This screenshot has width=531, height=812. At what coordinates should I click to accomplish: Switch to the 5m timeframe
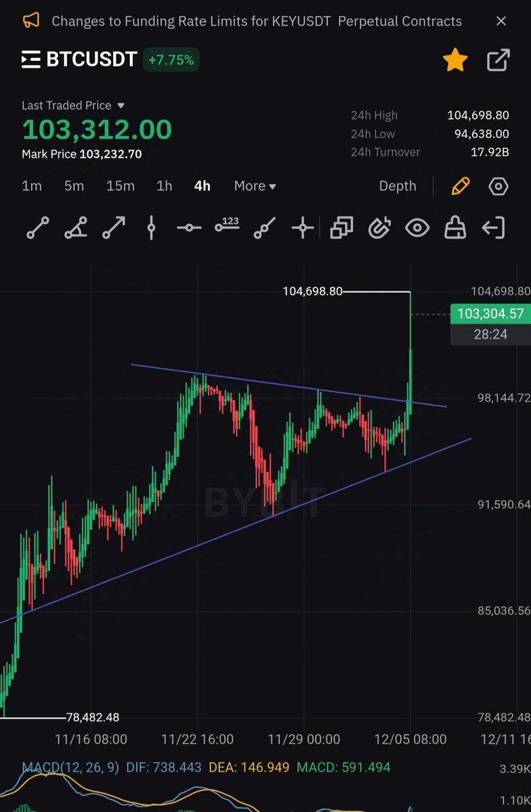point(74,186)
